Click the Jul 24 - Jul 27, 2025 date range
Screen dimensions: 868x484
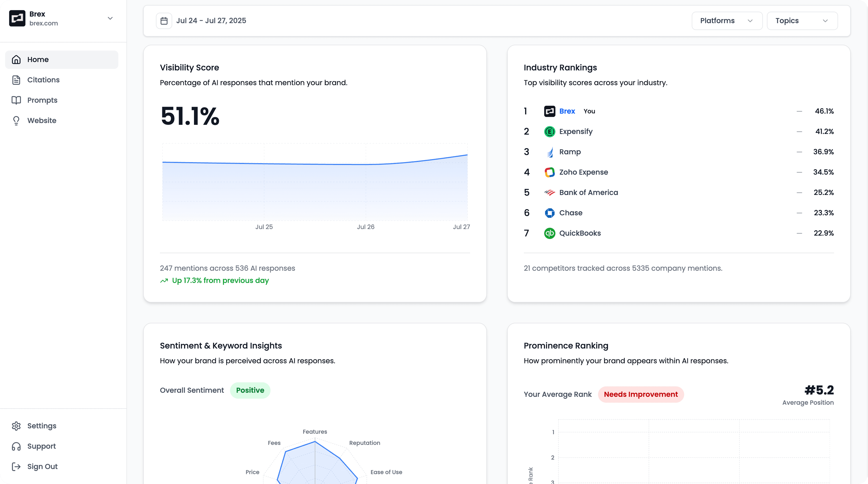211,21
